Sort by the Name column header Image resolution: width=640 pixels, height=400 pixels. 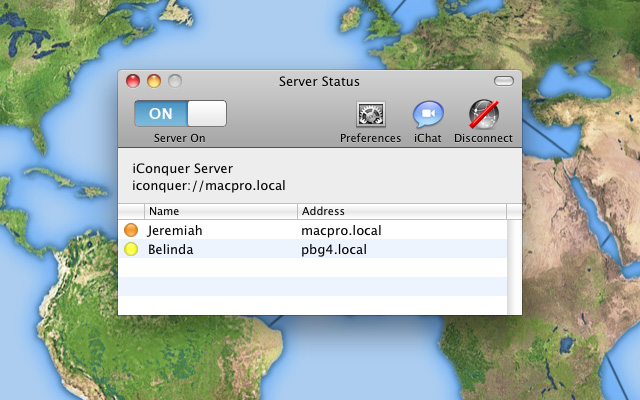pyautogui.click(x=221, y=211)
